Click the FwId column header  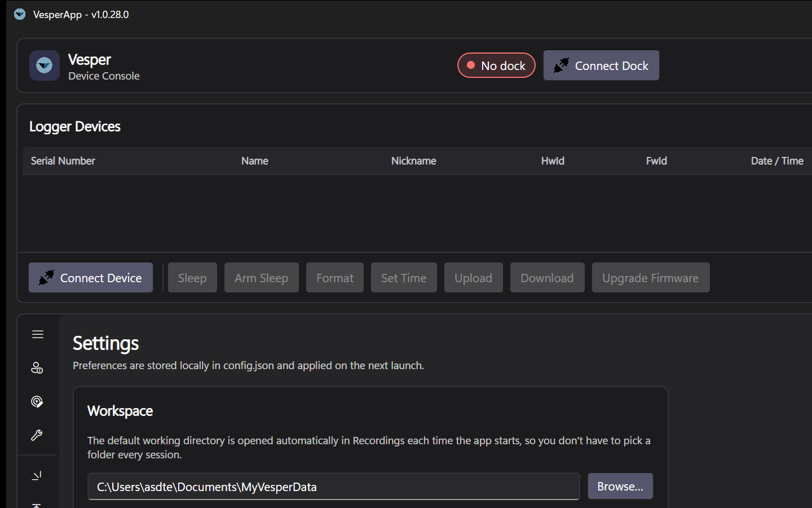click(656, 161)
